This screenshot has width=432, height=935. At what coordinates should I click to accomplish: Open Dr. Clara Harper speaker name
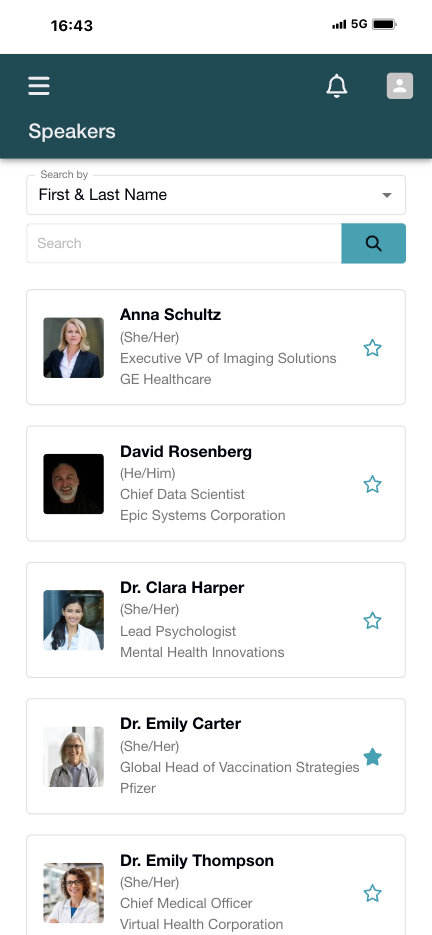[182, 587]
